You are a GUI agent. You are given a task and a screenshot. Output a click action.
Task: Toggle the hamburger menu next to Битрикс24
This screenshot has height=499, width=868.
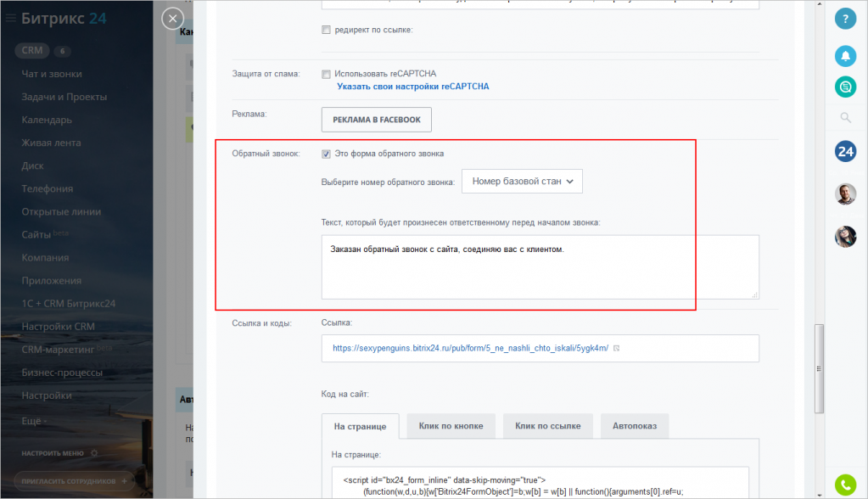10,19
